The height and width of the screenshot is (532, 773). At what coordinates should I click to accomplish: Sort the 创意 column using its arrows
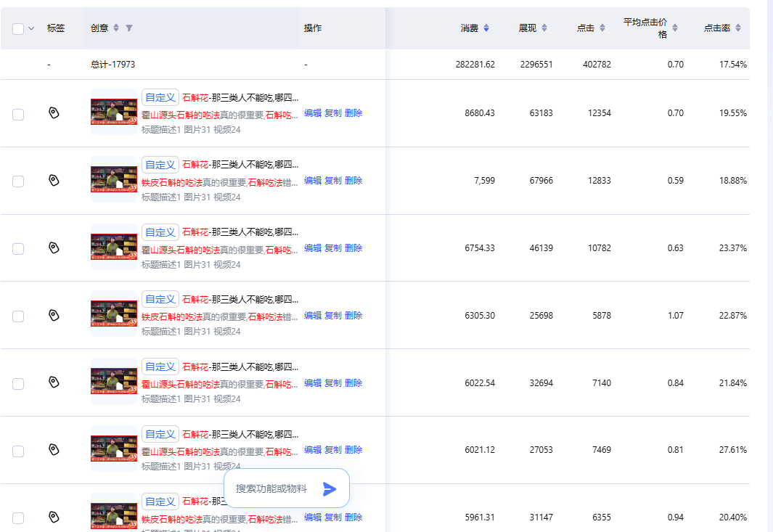(x=116, y=28)
